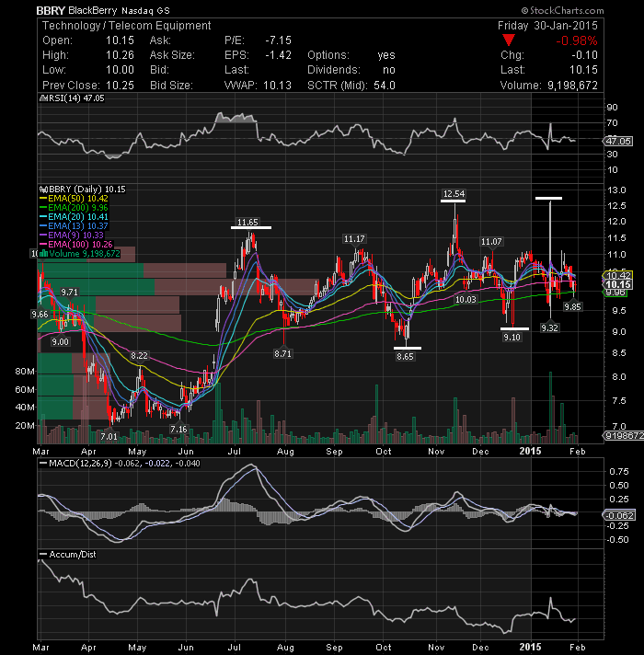Click the Open value '10.15' in header
The image size is (644, 655).
(x=120, y=40)
